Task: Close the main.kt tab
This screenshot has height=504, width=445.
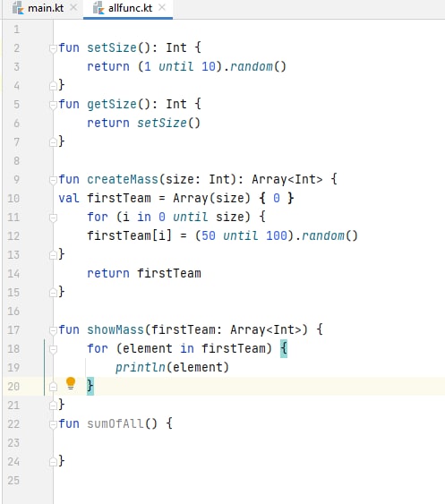Action: coord(73,7)
